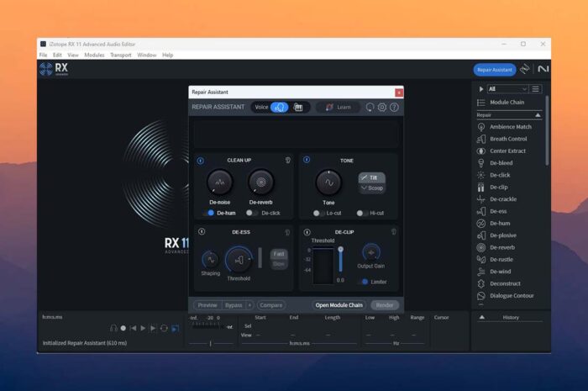588x391 pixels.
Task: Open De-ess in the module list
Action: coord(492,211)
